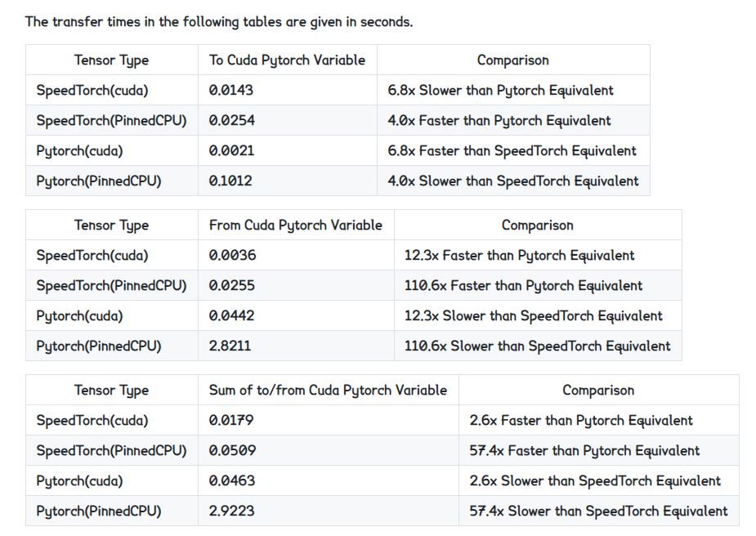Select the 0.0036 cell in second table
This screenshot has height=536, width=756.
coord(232,255)
